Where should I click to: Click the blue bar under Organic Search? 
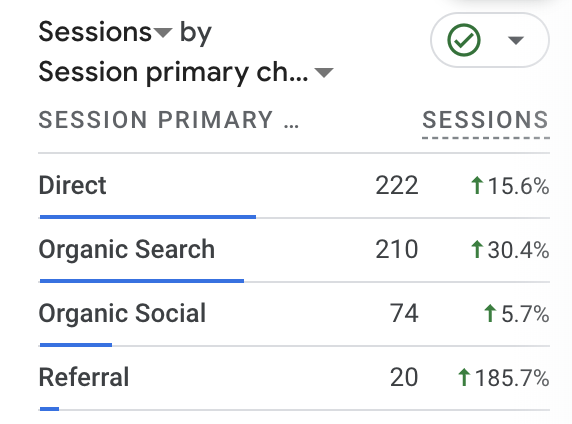point(142,281)
